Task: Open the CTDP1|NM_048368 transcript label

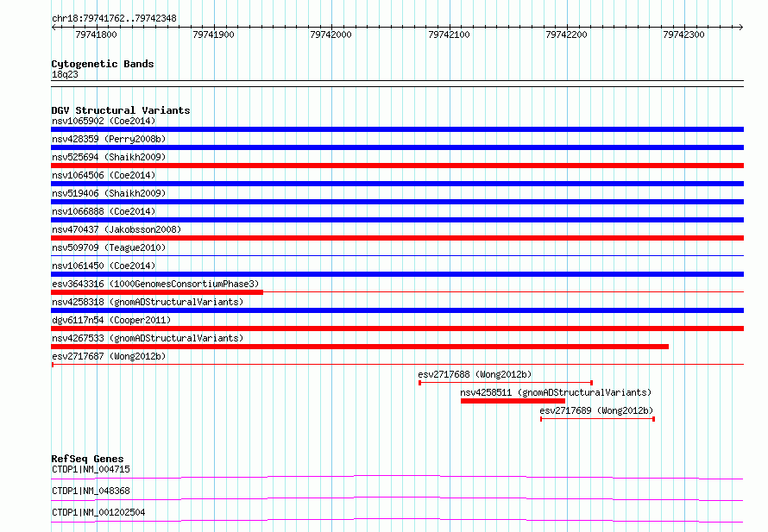Action: click(91, 491)
